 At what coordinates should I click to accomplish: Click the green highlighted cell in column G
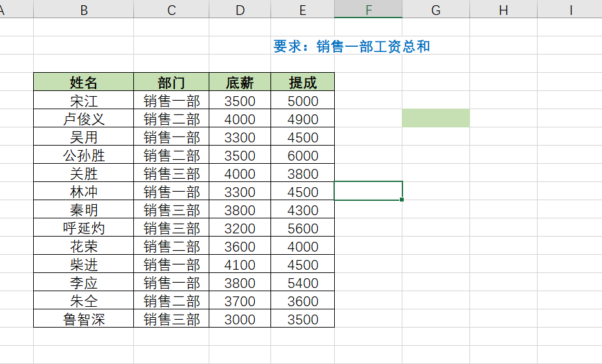tap(436, 118)
